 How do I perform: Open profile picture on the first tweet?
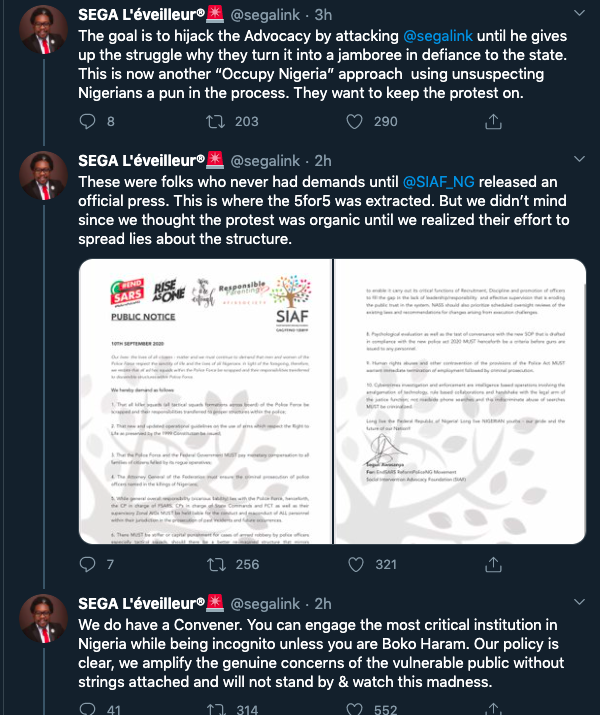[x=43, y=30]
